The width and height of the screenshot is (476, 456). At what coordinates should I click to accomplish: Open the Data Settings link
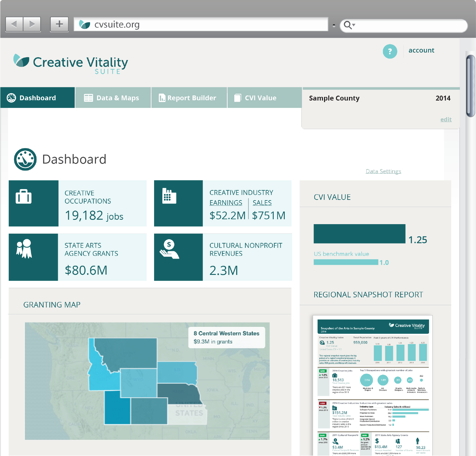[383, 171]
